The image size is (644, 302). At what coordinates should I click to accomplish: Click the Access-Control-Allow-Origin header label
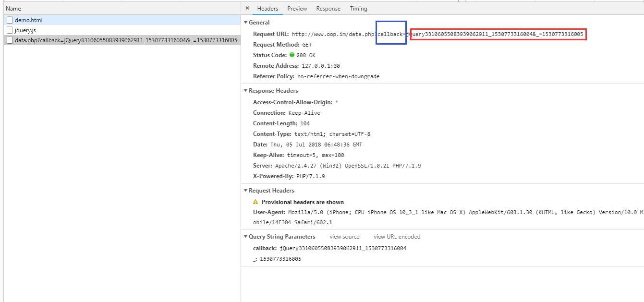point(293,102)
